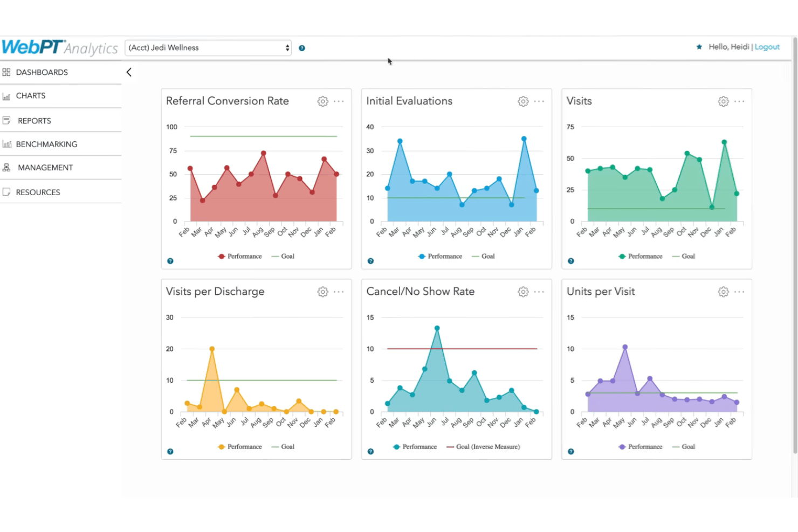Open settings gear on Cancel/No Show Rate card
Image resolution: width=798 pixels, height=532 pixels.
(x=523, y=292)
